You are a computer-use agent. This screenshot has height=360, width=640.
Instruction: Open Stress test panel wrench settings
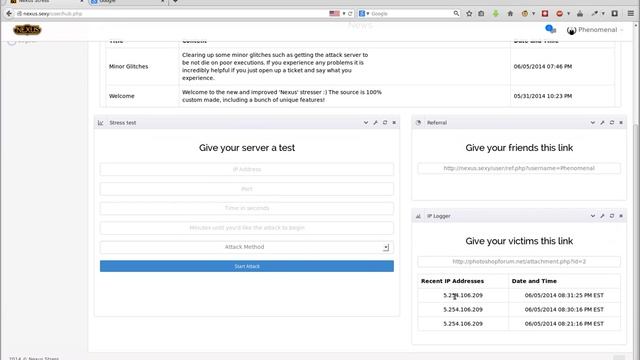376,122
